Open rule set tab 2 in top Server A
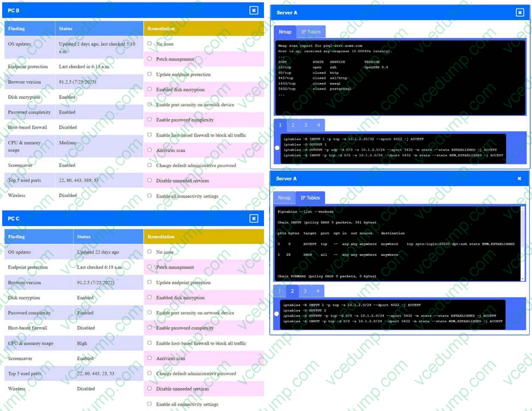The width and height of the screenshot is (532, 411). [x=293, y=125]
